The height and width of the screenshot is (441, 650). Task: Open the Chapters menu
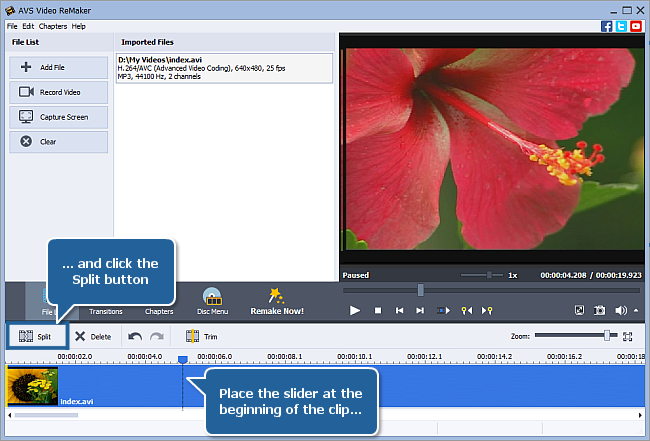point(53,26)
